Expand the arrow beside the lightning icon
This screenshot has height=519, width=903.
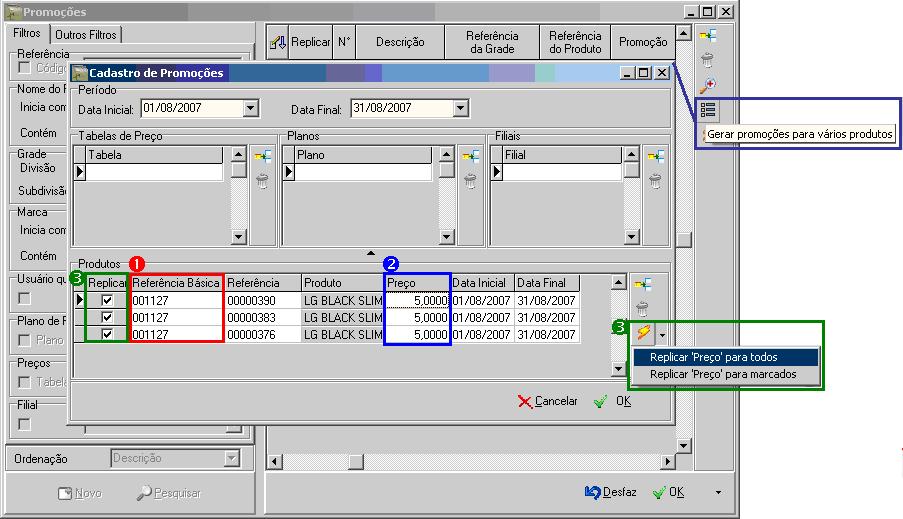[662, 334]
